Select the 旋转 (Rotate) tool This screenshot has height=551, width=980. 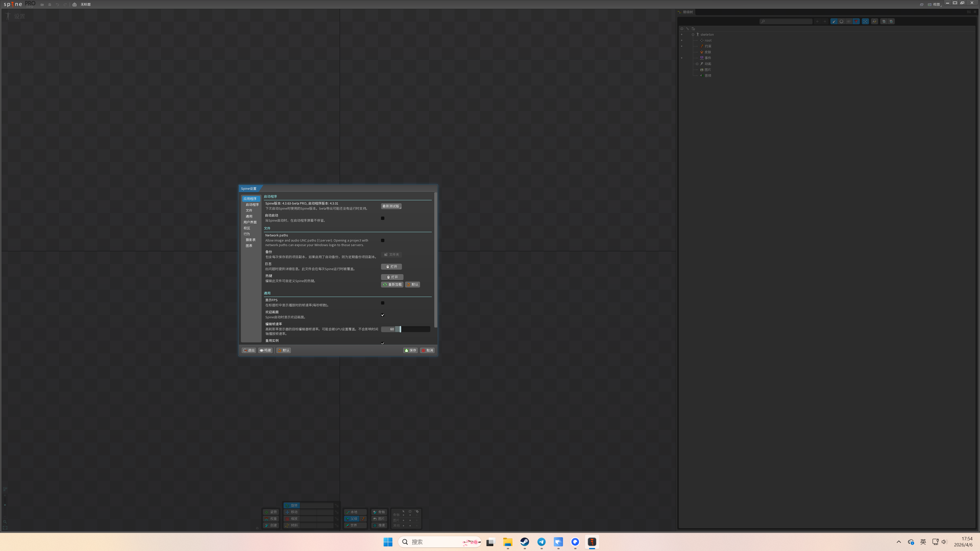292,505
